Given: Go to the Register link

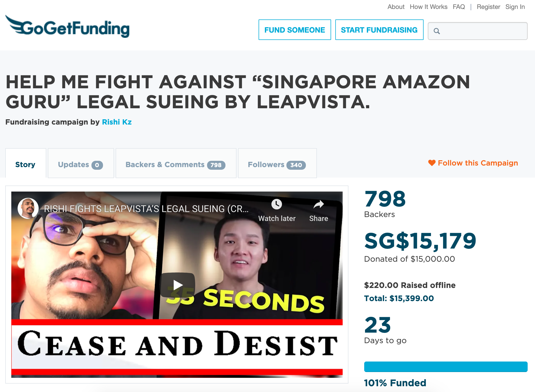Looking at the screenshot, I should point(488,7).
